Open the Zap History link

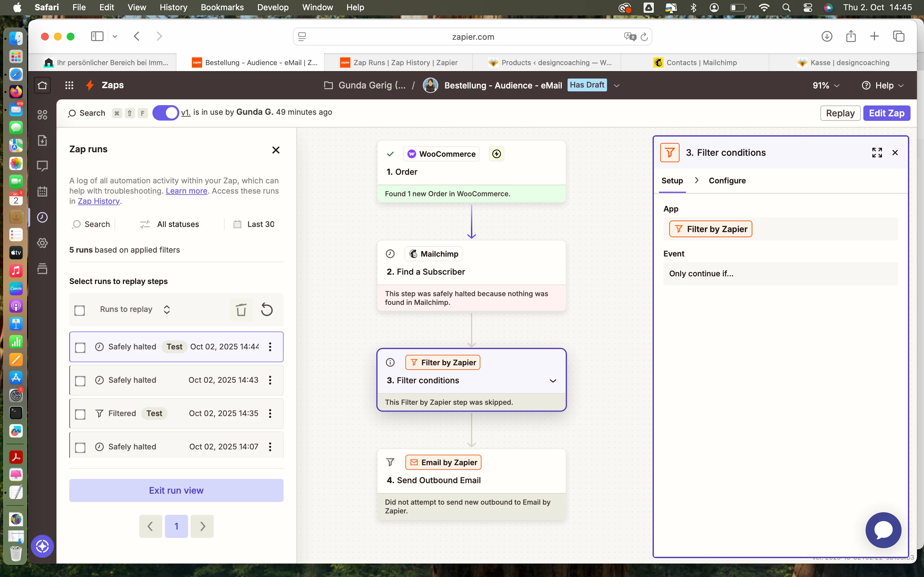tap(98, 201)
